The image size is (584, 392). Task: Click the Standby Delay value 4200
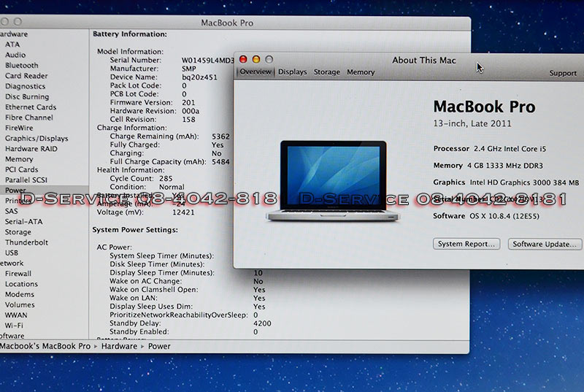pos(262,323)
